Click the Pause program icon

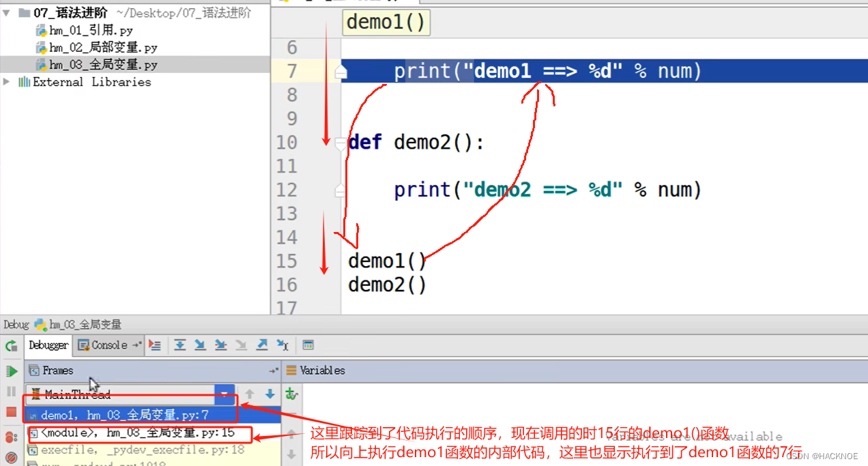[x=11, y=392]
